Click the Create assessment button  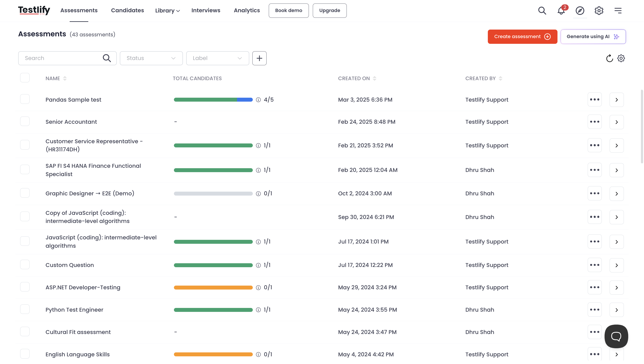[522, 37]
